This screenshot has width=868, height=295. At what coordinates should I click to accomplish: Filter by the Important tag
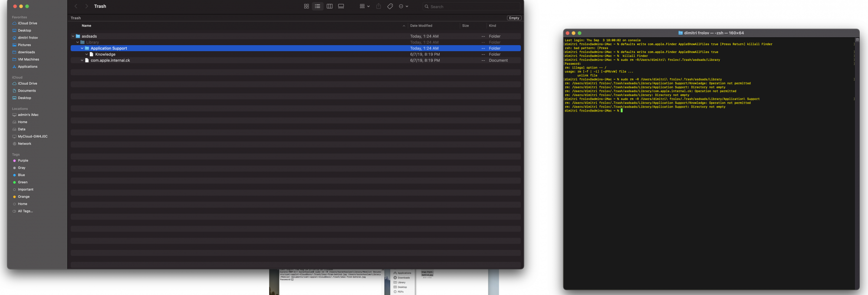(x=26, y=190)
